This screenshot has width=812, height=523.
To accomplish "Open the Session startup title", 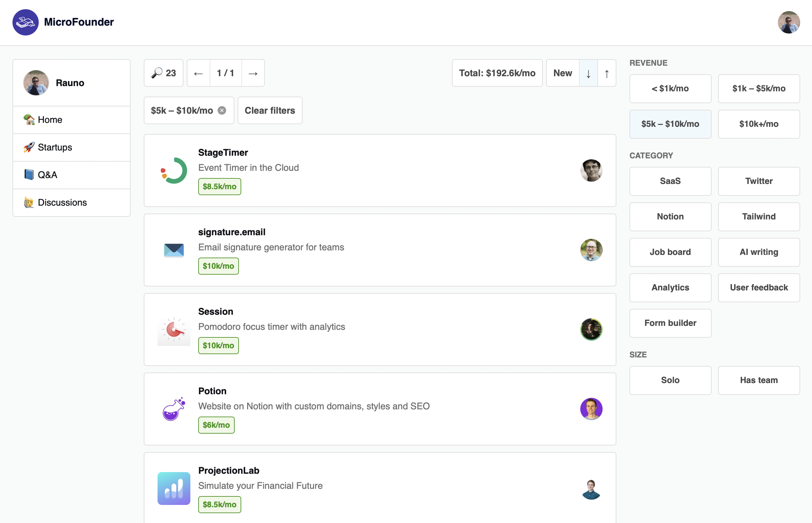I will (215, 311).
